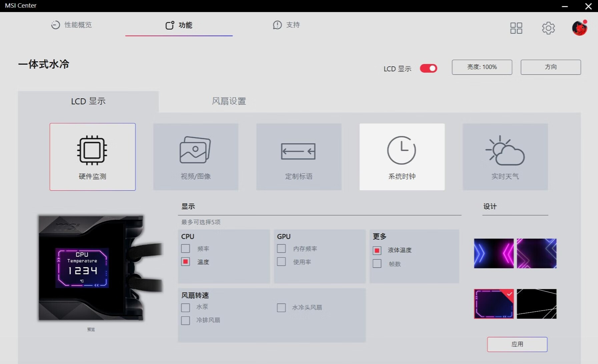Go to the 性能概览 overview tab
Screen dimensions: 598x364
[71, 25]
